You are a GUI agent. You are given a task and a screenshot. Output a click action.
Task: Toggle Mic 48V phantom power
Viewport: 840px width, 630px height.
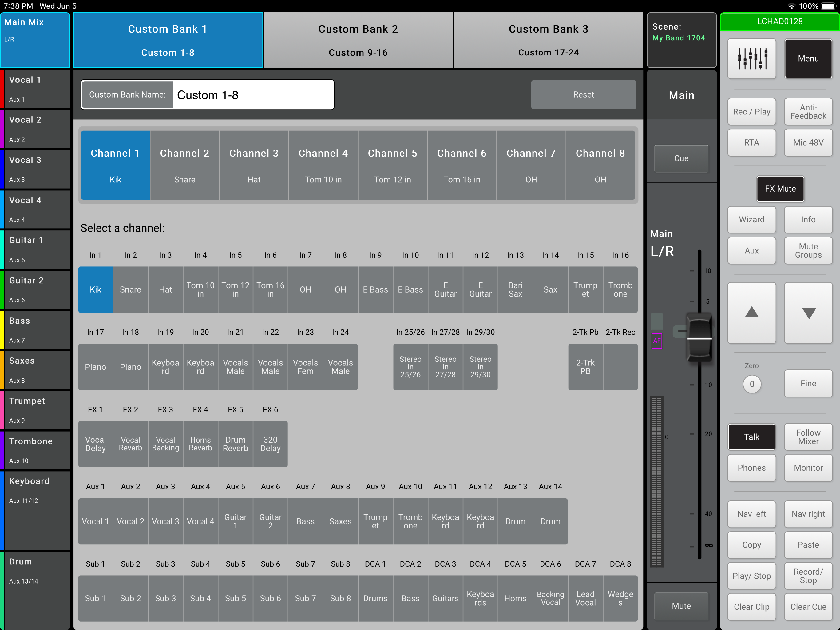[x=808, y=142]
